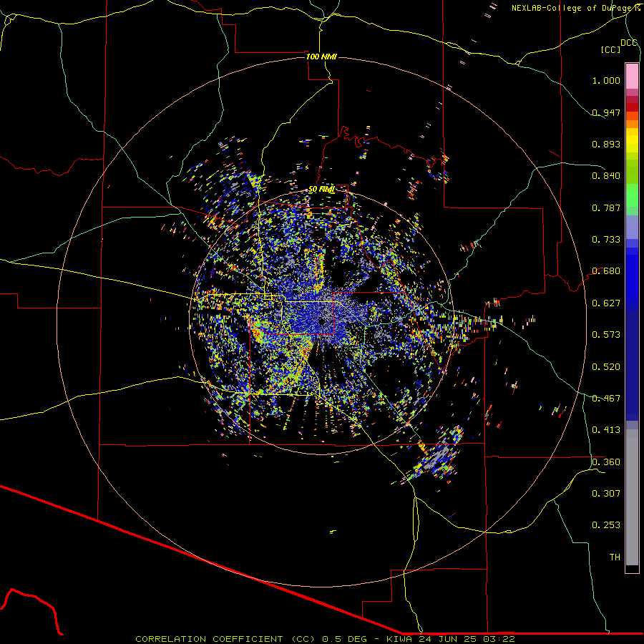The height and width of the screenshot is (644, 644).
Task: Click the 0.573 scale value
Action: point(606,335)
